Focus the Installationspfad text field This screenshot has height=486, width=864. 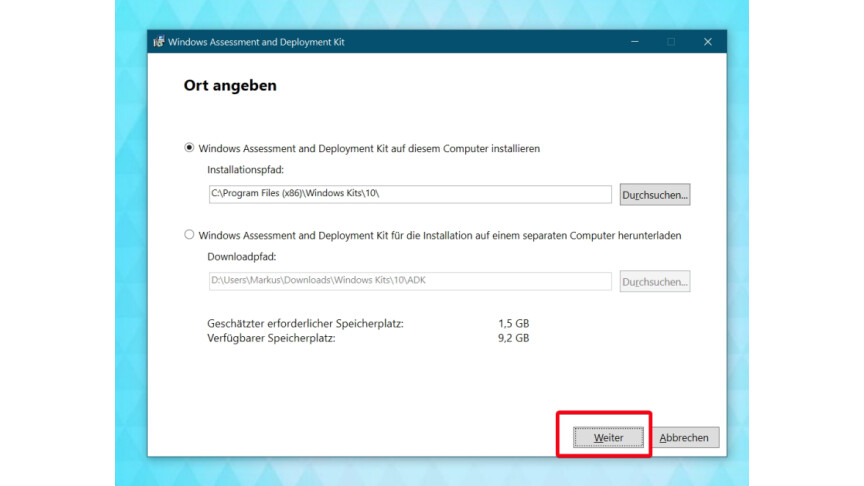coord(410,194)
